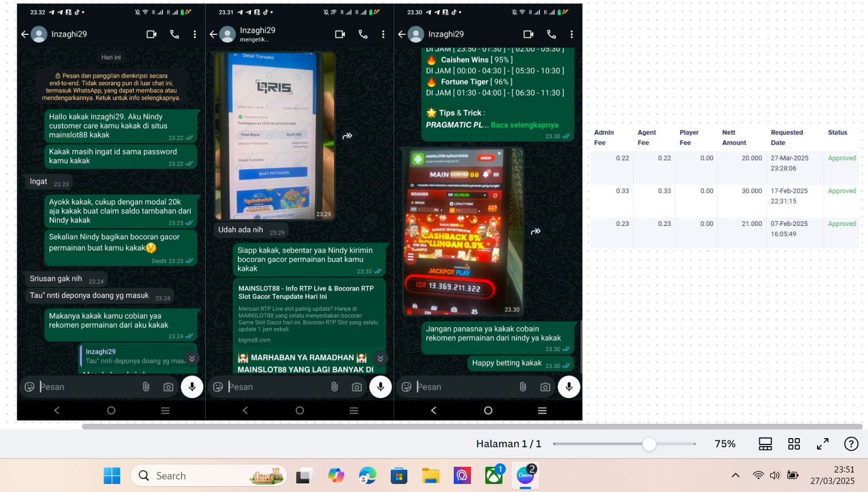Switch to Canva's grid view
The image size is (868, 492).
click(x=794, y=444)
